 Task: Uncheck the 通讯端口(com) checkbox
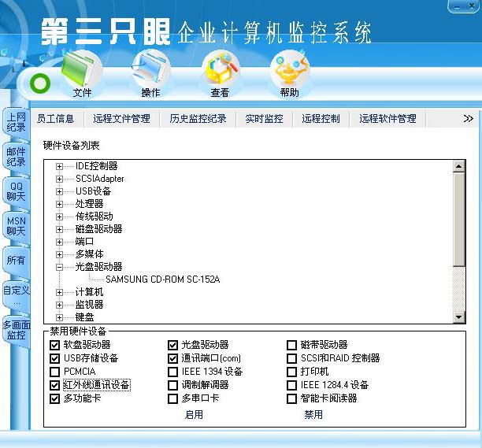172,358
